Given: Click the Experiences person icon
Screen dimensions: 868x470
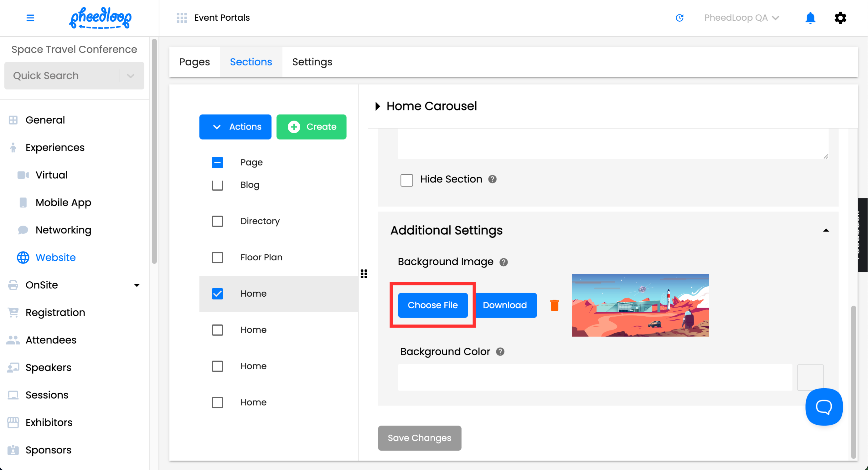Looking at the screenshot, I should click(x=13, y=147).
